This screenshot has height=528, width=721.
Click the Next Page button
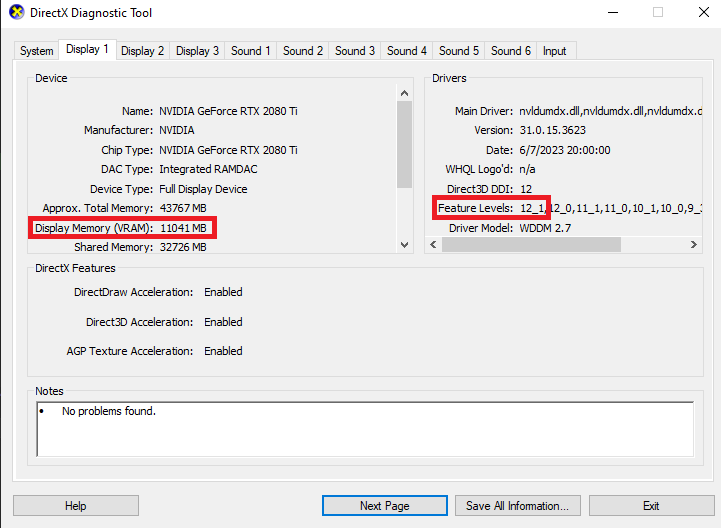[384, 506]
